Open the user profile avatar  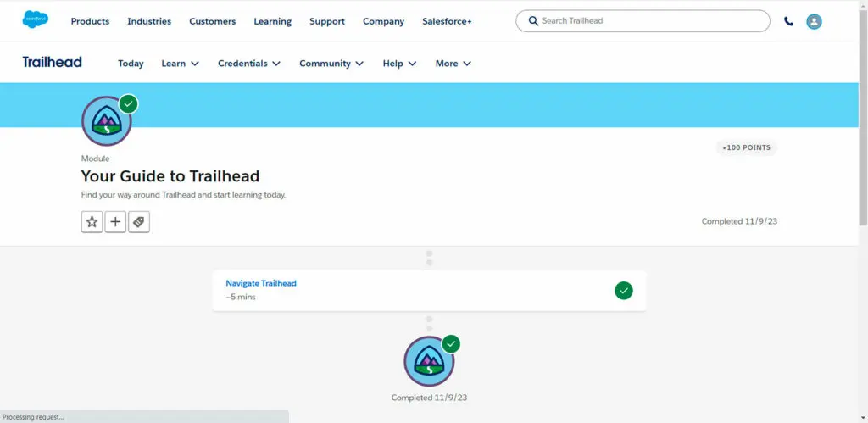[814, 21]
